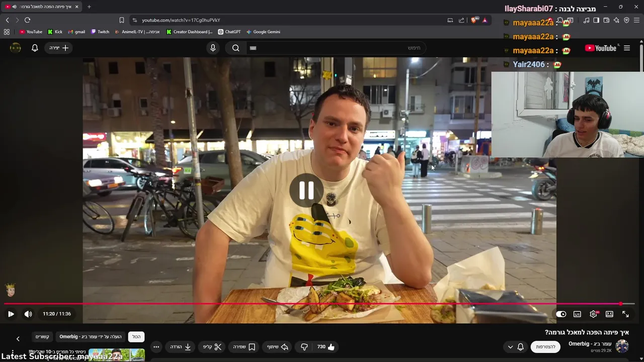This screenshot has width=644, height=362.
Task: Open the יצירה create button
Action: pyautogui.click(x=59, y=48)
